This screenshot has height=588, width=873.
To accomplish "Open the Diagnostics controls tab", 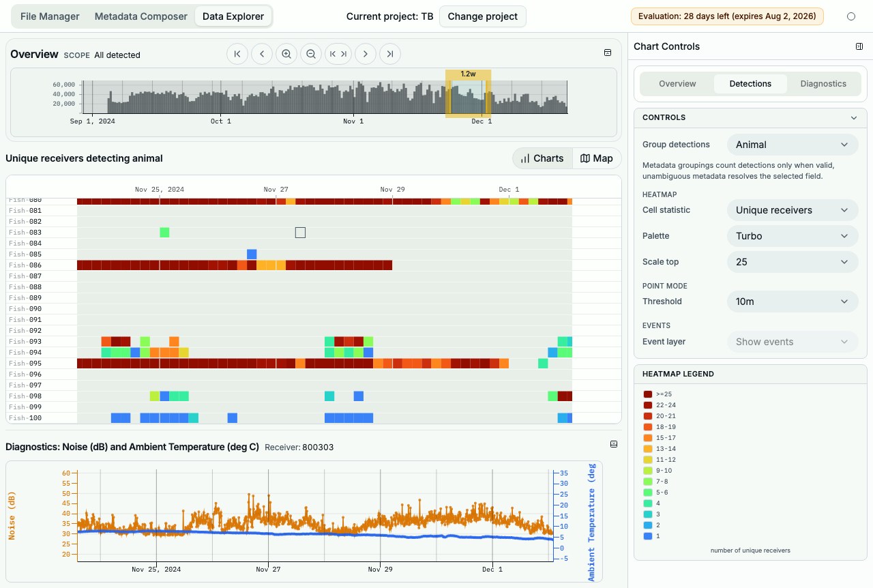I will click(x=823, y=84).
